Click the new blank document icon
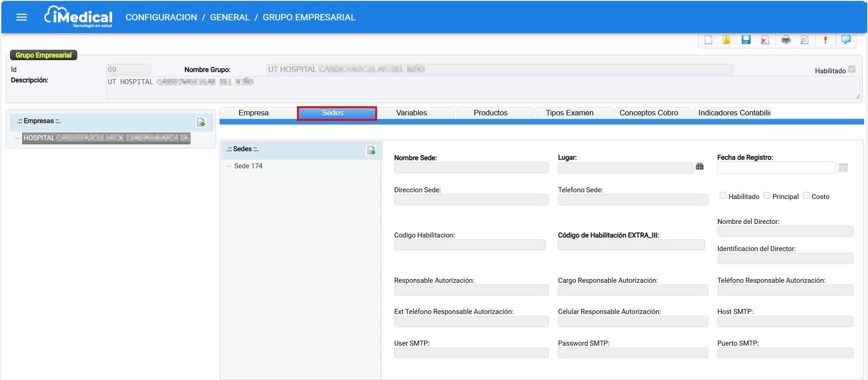 pyautogui.click(x=708, y=40)
